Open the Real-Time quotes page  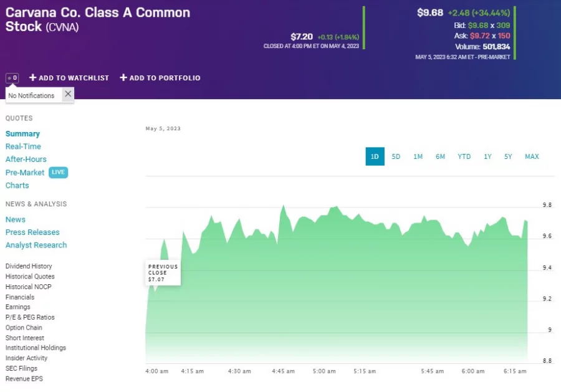point(23,146)
